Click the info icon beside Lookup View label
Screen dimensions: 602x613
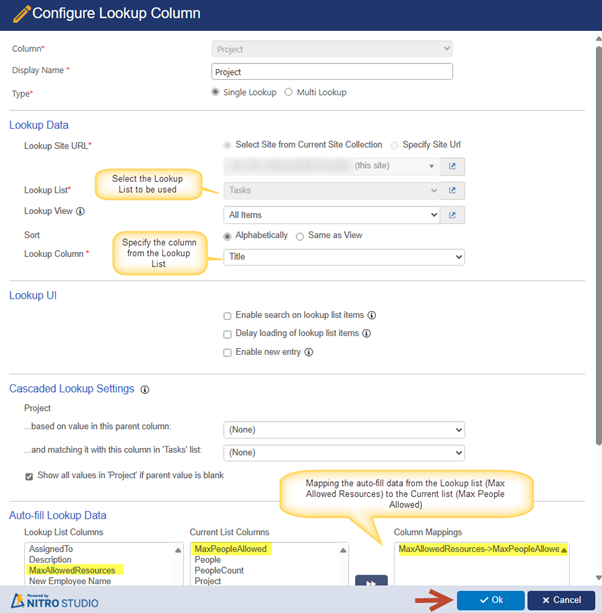[80, 212]
